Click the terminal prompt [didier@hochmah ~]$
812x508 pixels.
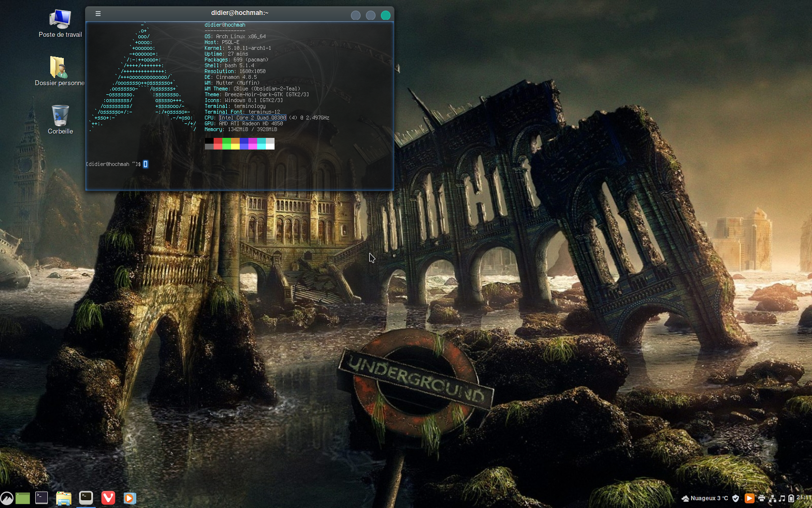pyautogui.click(x=114, y=164)
